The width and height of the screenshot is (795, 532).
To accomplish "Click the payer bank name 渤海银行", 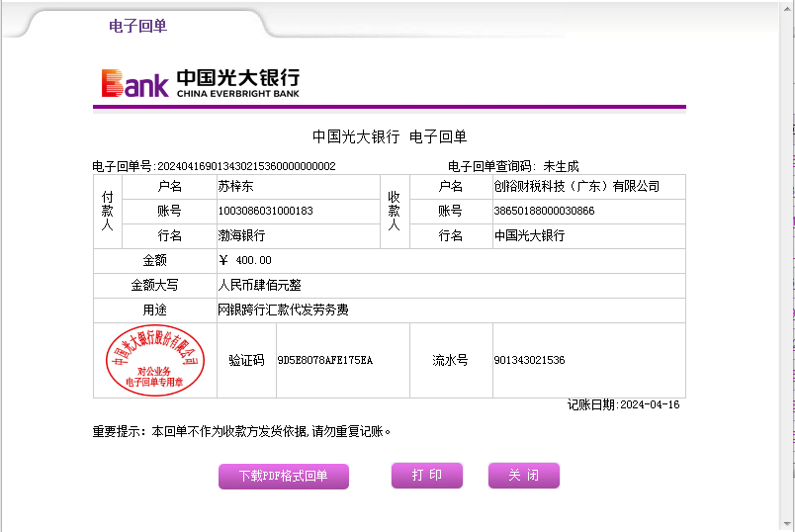I will point(241,235).
